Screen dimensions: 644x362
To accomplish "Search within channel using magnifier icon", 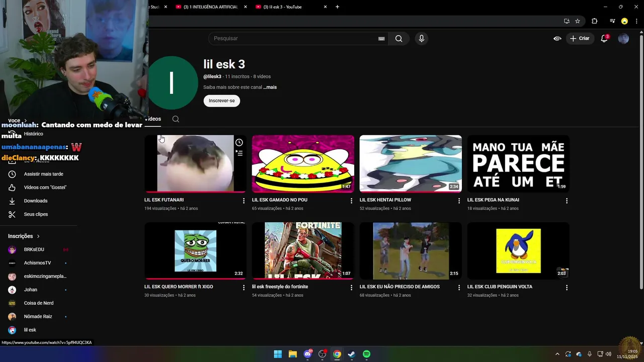I will pos(176,119).
